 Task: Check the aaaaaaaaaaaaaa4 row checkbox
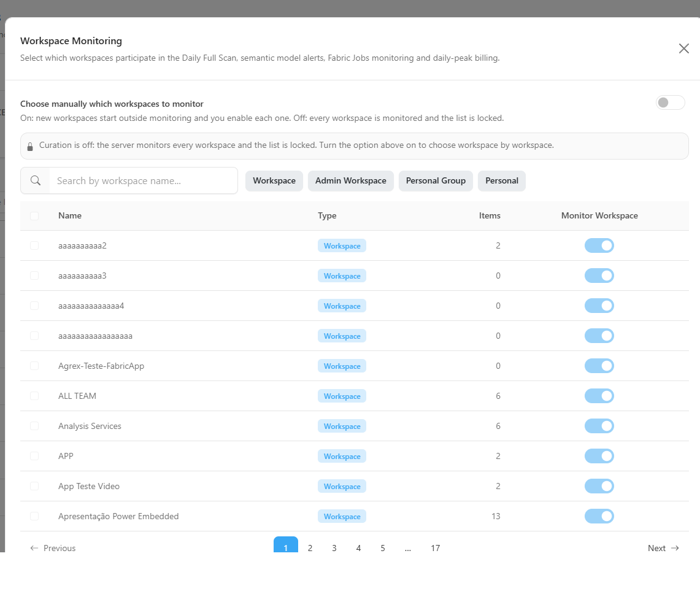point(34,306)
